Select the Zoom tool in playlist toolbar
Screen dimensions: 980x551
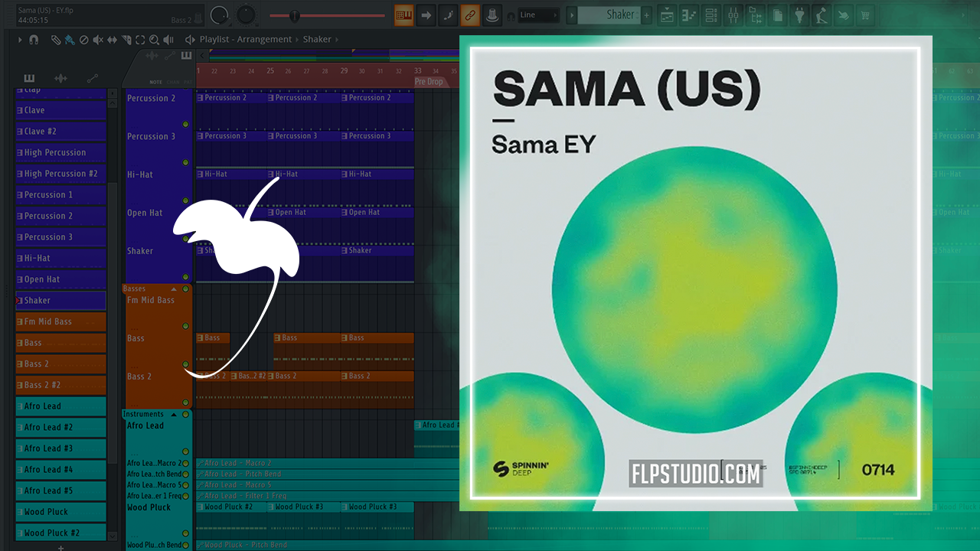tap(154, 40)
